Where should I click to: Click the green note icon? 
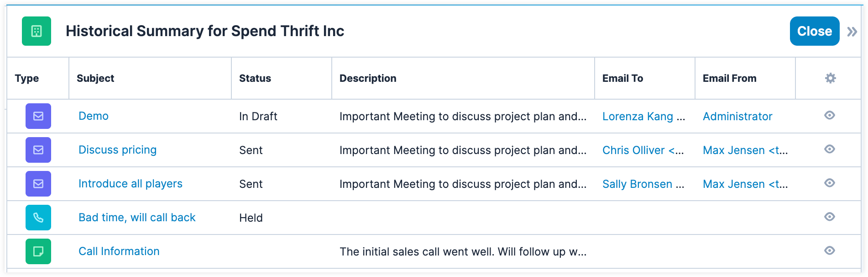38,251
